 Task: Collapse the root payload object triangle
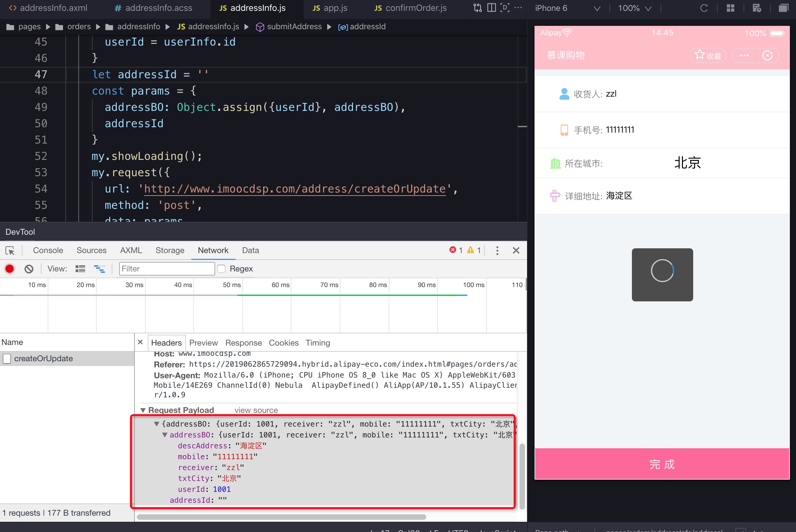(x=157, y=424)
